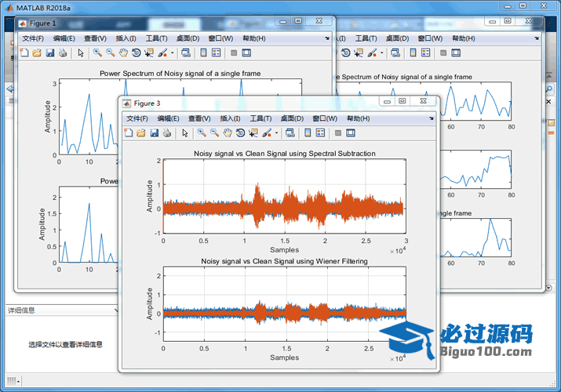Image resolution: width=561 pixels, height=392 pixels.
Task: Open Brush color dropdown arrow in Figure 1
Action: [172, 53]
